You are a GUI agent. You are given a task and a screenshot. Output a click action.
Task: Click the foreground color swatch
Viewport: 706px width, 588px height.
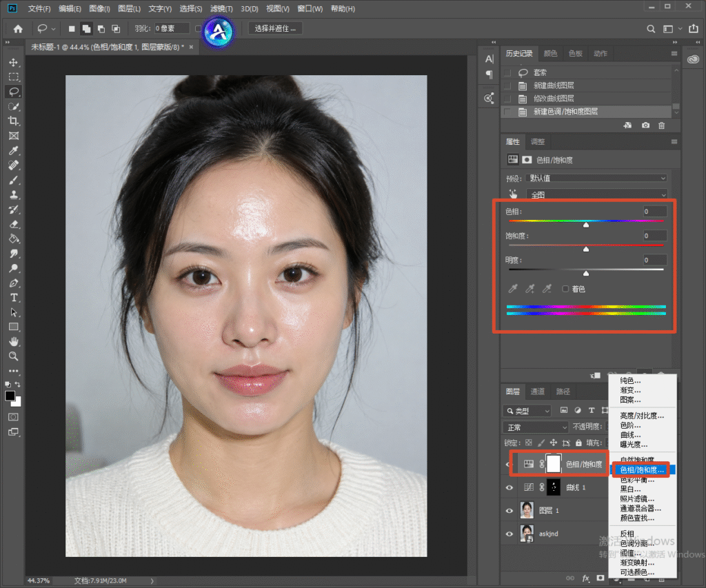pos(10,396)
